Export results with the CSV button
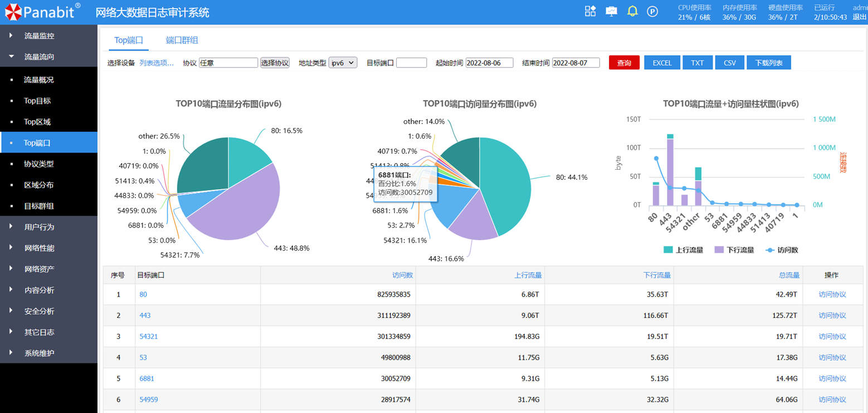Image resolution: width=868 pixels, height=413 pixels. pyautogui.click(x=730, y=63)
